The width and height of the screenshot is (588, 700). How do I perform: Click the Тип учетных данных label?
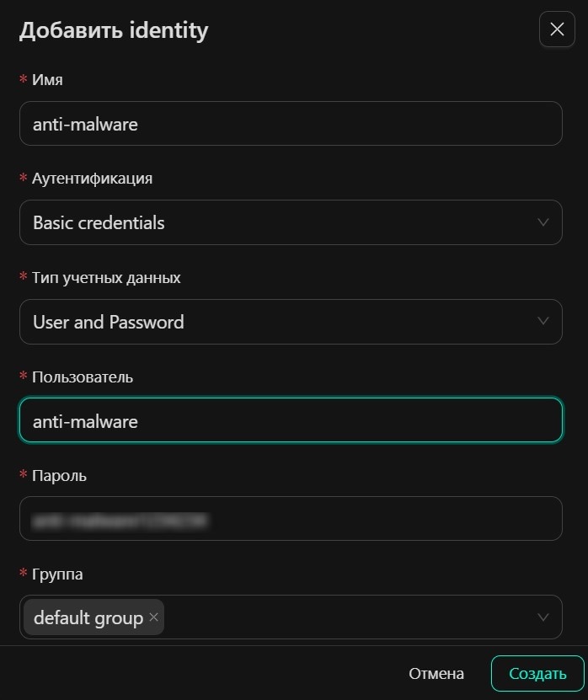pyautogui.click(x=106, y=277)
